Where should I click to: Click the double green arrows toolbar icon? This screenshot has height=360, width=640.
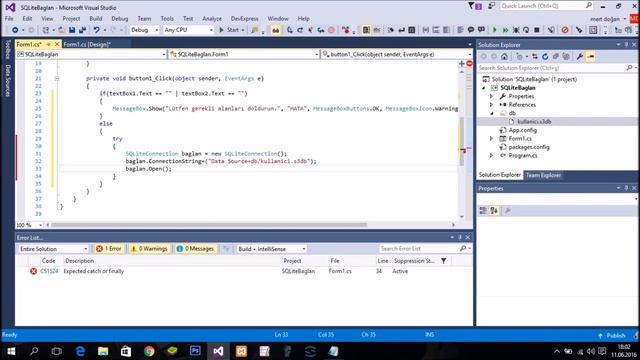(x=505, y=30)
